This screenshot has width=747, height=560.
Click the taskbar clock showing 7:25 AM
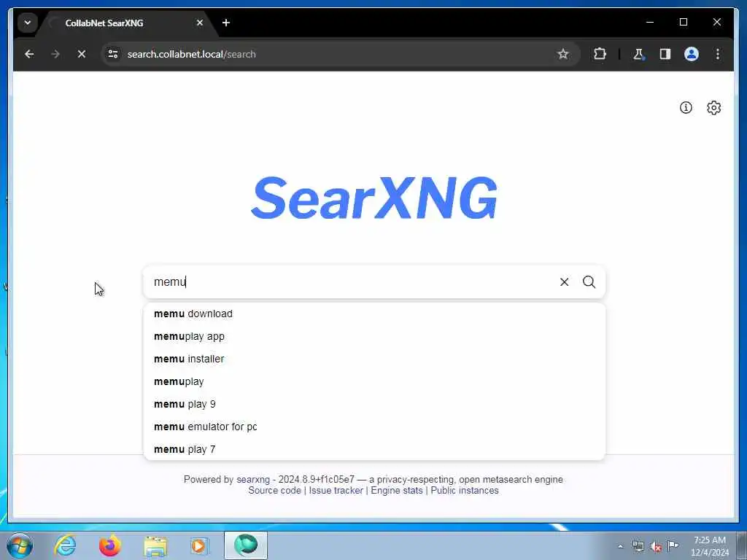(709, 546)
